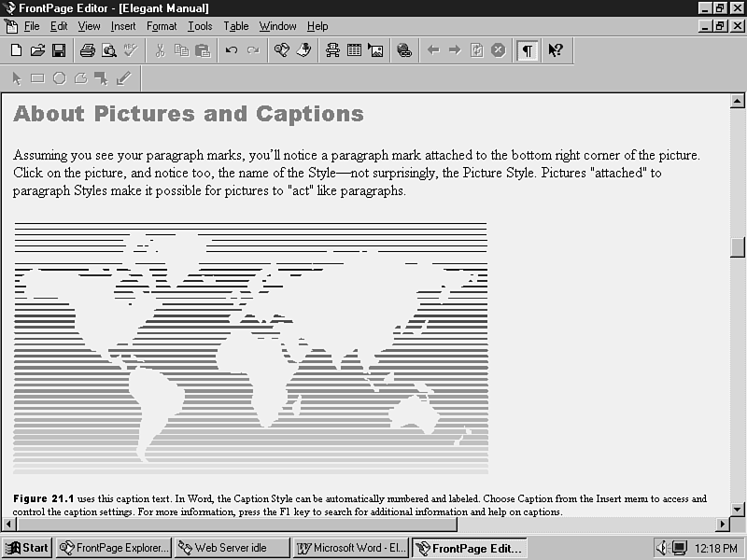The width and height of the screenshot is (747, 560).
Task: Open a file with the Open icon
Action: click(x=37, y=50)
